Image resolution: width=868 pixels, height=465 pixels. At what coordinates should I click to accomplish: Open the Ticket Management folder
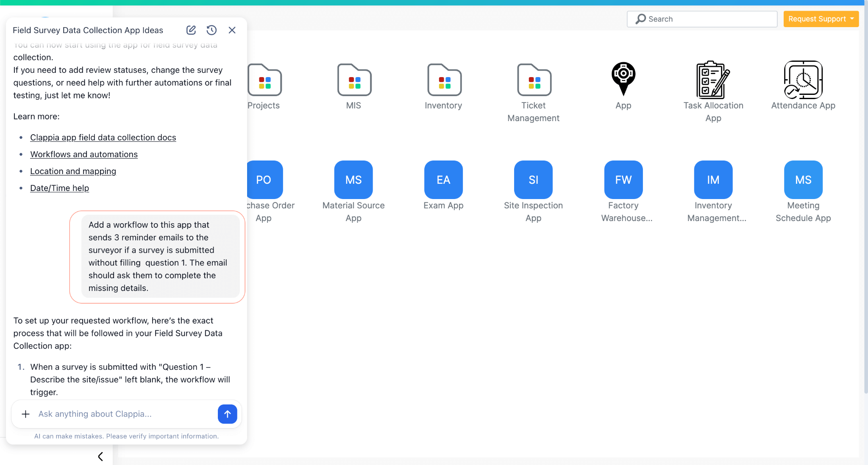tap(533, 80)
